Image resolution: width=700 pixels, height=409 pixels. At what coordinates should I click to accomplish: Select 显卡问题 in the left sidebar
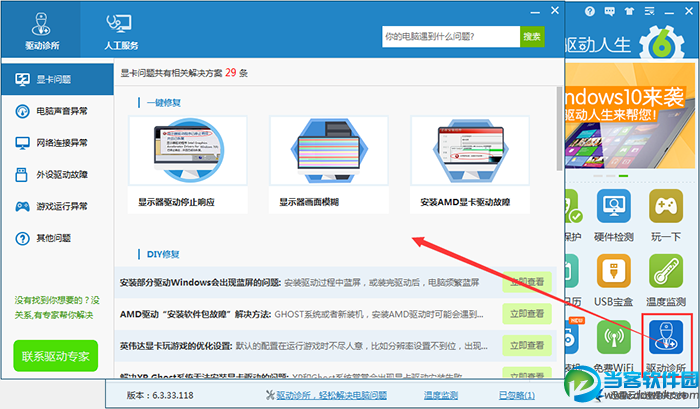pyautogui.click(x=58, y=79)
